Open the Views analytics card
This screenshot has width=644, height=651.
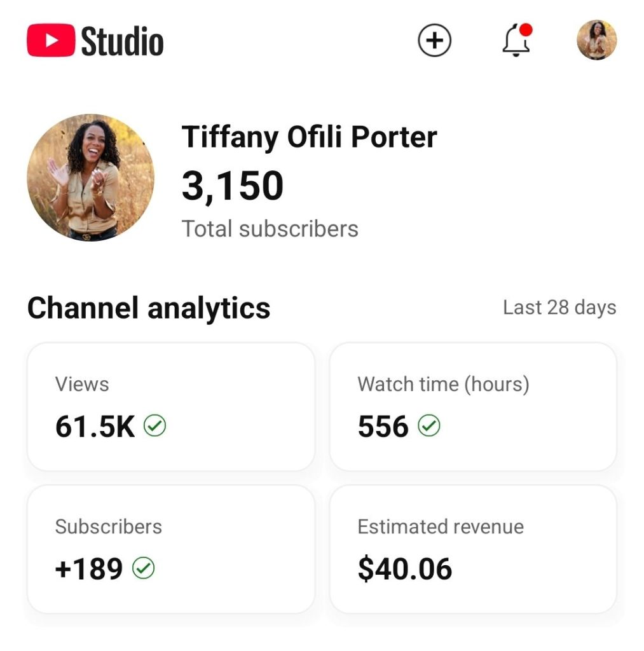click(x=170, y=407)
